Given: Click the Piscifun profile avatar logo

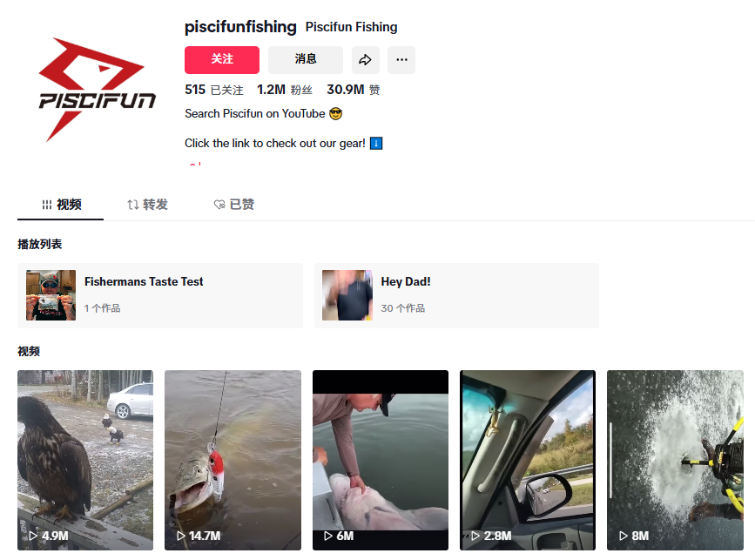Looking at the screenshot, I should (x=98, y=90).
